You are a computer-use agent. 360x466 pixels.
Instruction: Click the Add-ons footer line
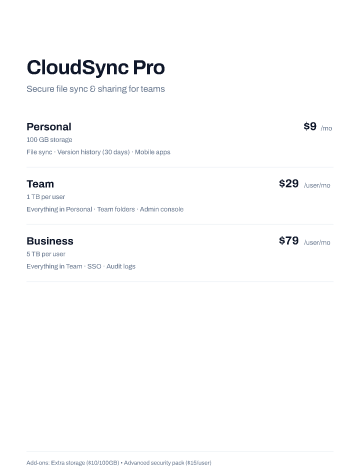click(119, 463)
